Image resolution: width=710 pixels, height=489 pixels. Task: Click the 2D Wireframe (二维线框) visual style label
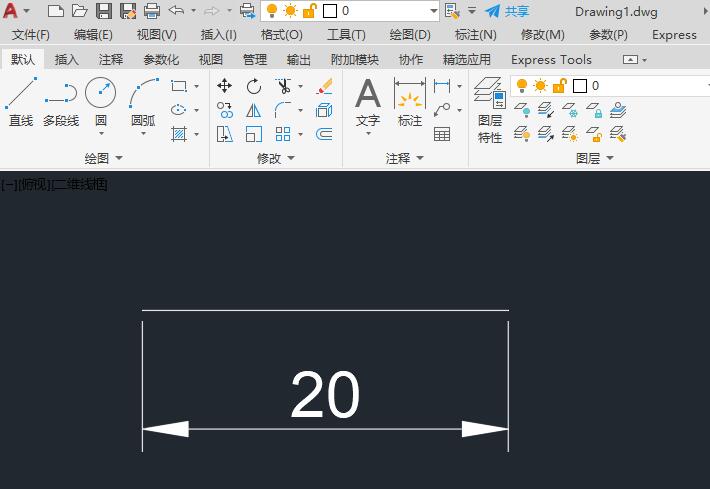tap(80, 184)
